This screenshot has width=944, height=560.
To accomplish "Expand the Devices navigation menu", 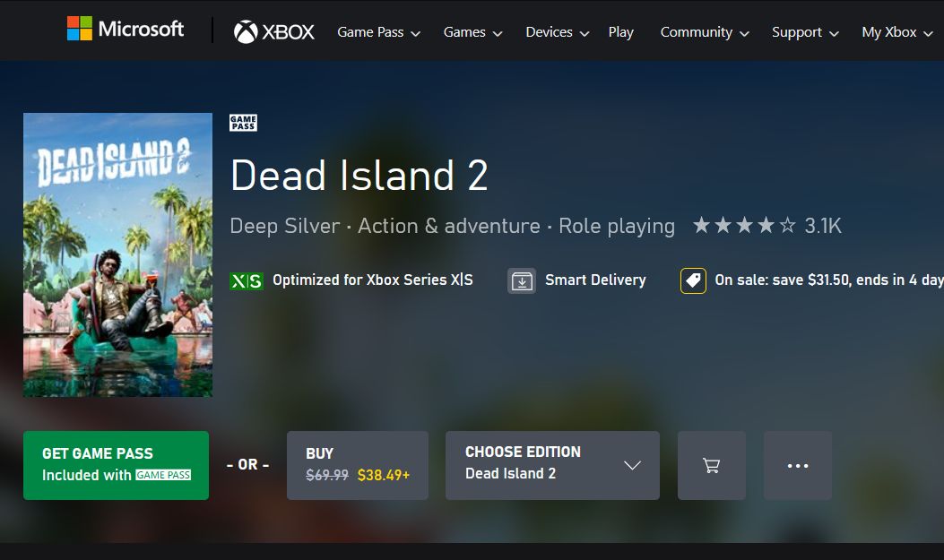I will tap(557, 32).
